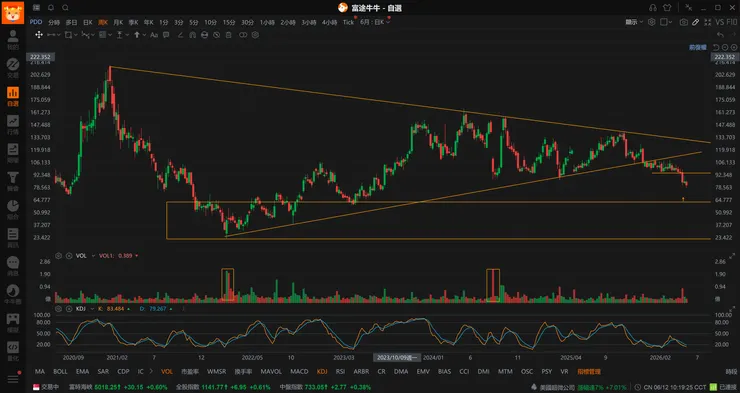This screenshot has height=393, width=740.
Task: Toggle the VOL indicator panel settings circle
Action: 59,256
